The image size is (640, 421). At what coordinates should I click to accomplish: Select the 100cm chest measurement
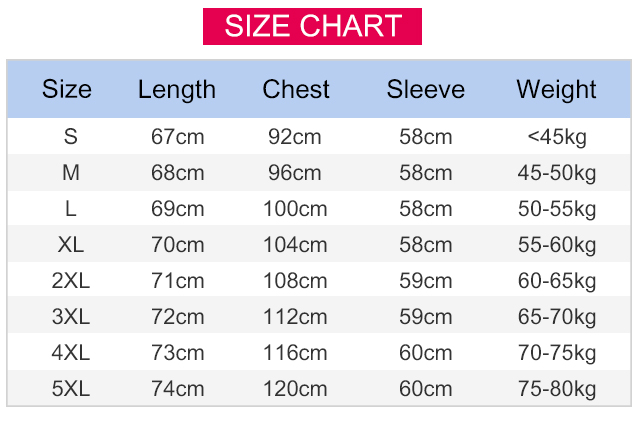pyautogui.click(x=295, y=209)
